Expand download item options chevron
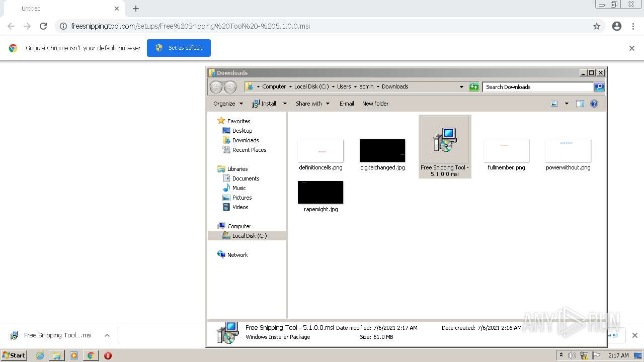Viewport: 644px width, 362px height. [x=107, y=335]
